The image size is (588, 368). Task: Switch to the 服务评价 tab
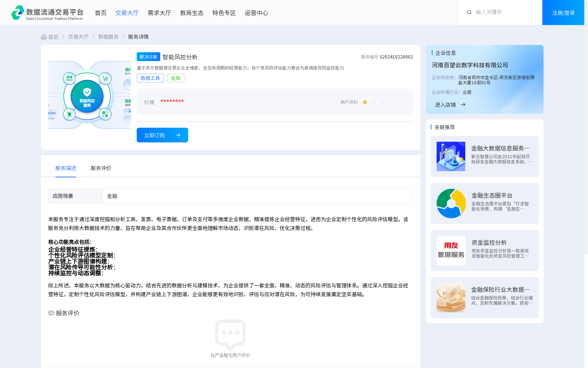coord(101,168)
